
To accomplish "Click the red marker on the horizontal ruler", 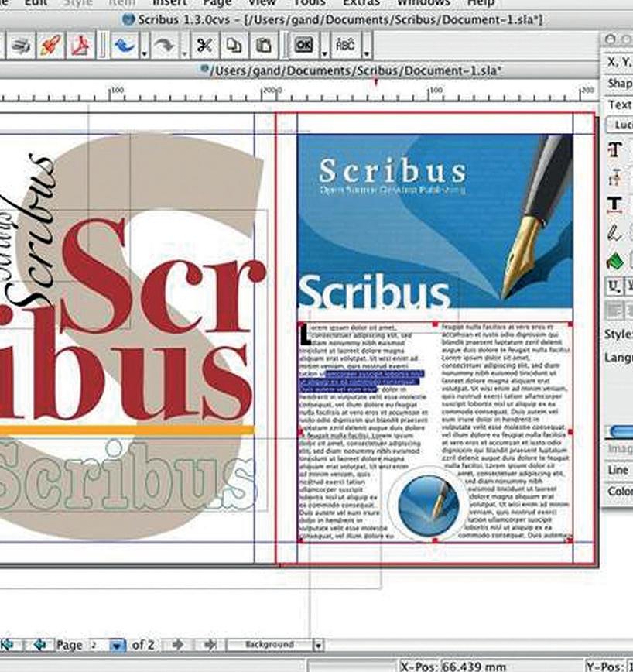I will [376, 81].
